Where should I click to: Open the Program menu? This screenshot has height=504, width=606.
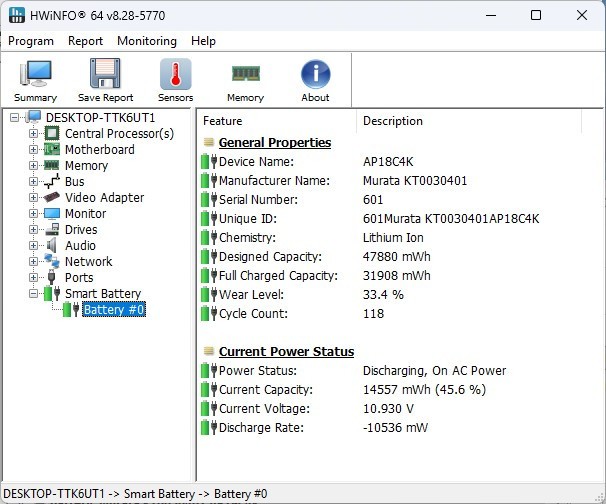tap(31, 41)
